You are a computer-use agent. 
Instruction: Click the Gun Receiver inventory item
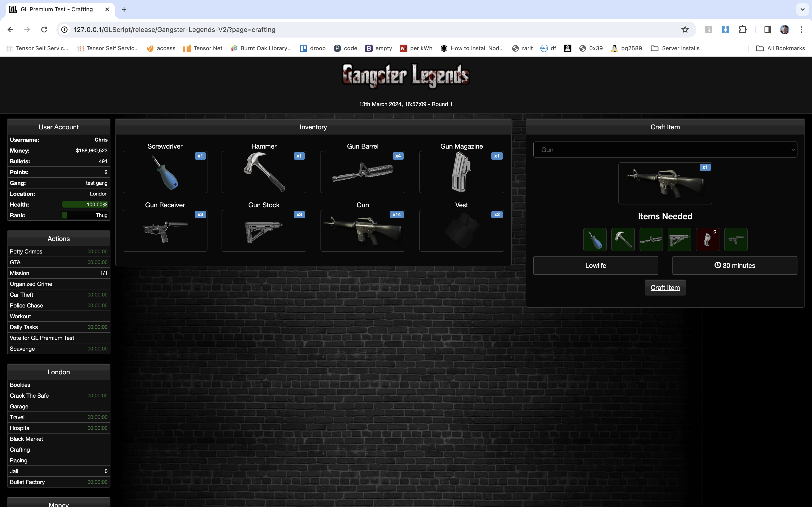[165, 231]
